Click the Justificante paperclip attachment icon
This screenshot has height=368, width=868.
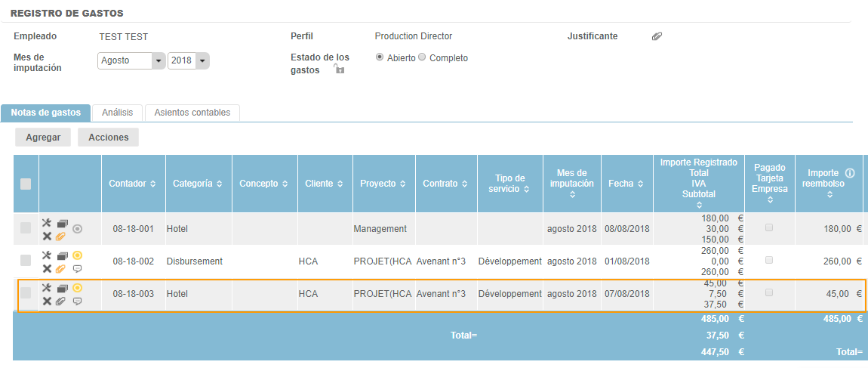click(x=657, y=36)
